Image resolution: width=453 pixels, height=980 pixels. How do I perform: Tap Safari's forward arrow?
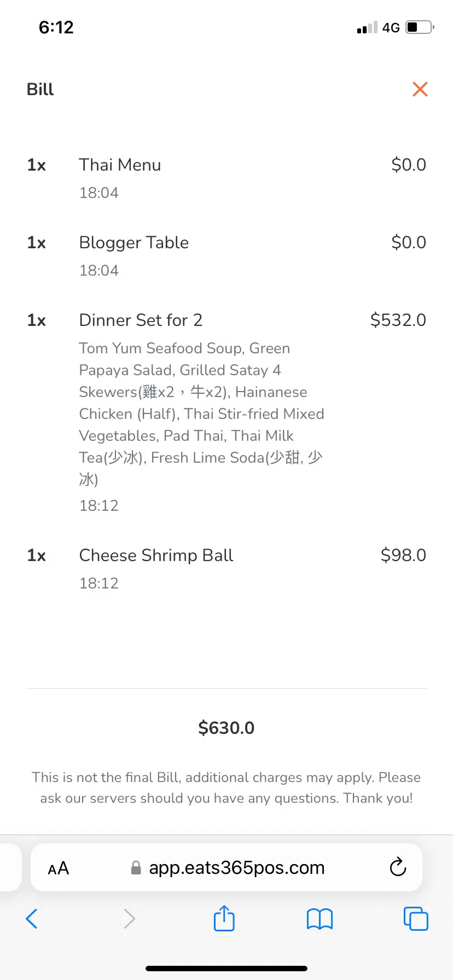pos(129,919)
